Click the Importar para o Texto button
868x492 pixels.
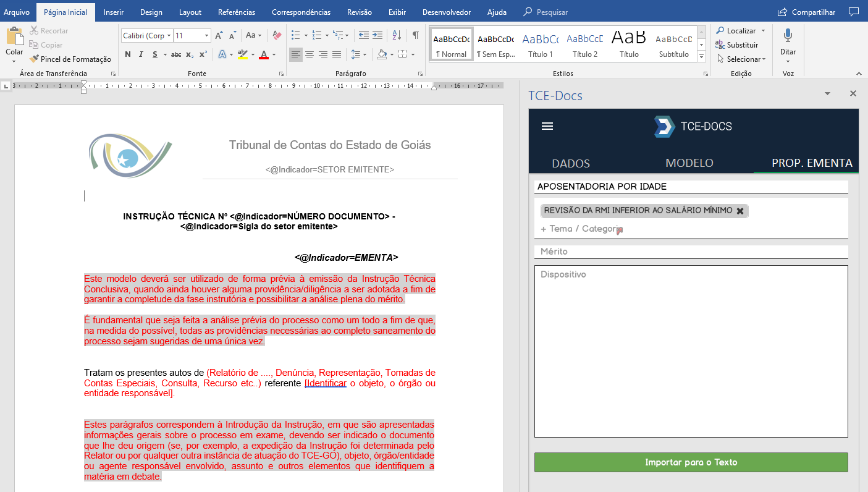click(x=691, y=462)
